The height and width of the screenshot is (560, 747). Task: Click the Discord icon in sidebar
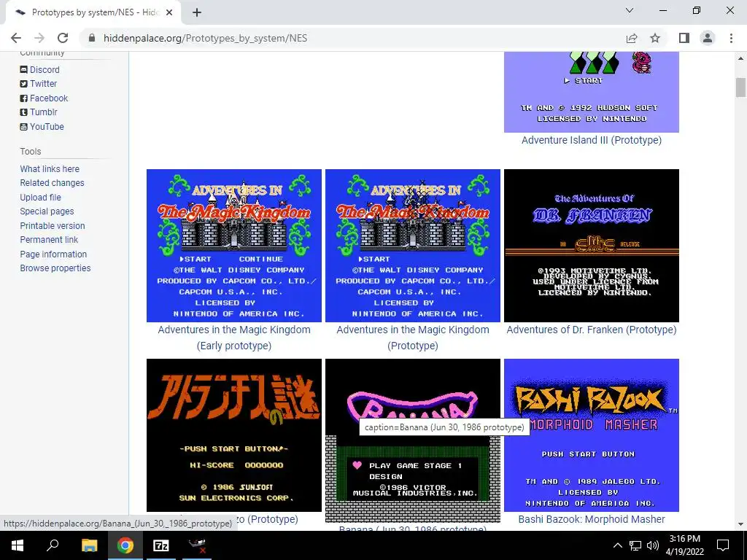(23, 69)
